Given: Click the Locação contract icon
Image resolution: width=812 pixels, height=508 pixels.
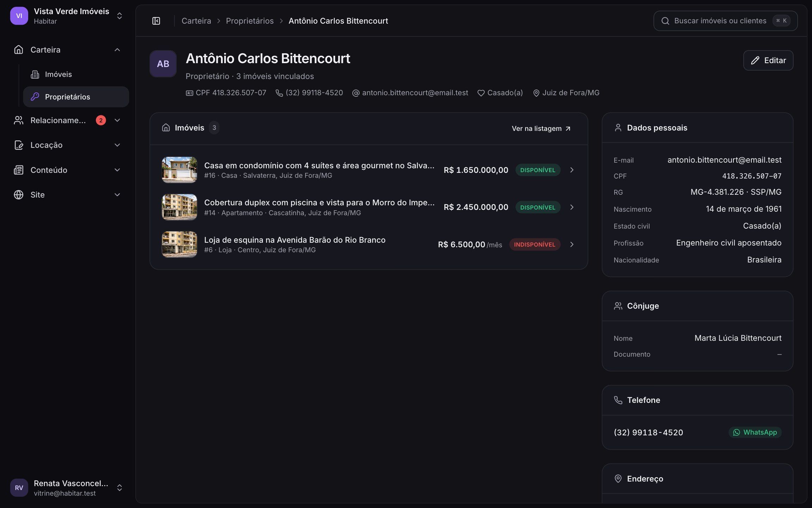Looking at the screenshot, I should (19, 145).
